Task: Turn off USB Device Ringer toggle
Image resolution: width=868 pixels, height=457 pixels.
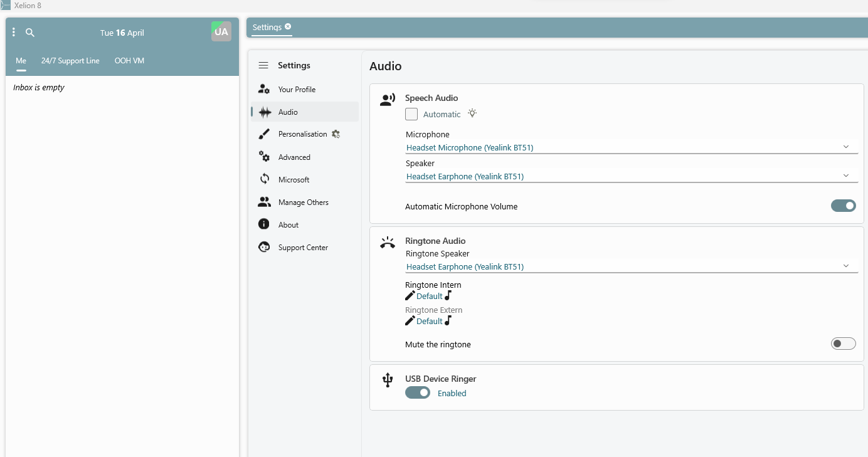Action: [418, 392]
